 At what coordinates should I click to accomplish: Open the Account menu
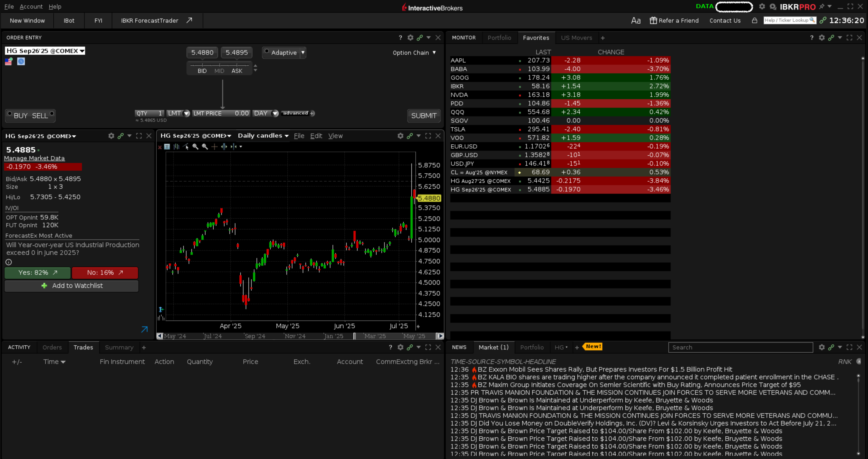[x=31, y=6]
